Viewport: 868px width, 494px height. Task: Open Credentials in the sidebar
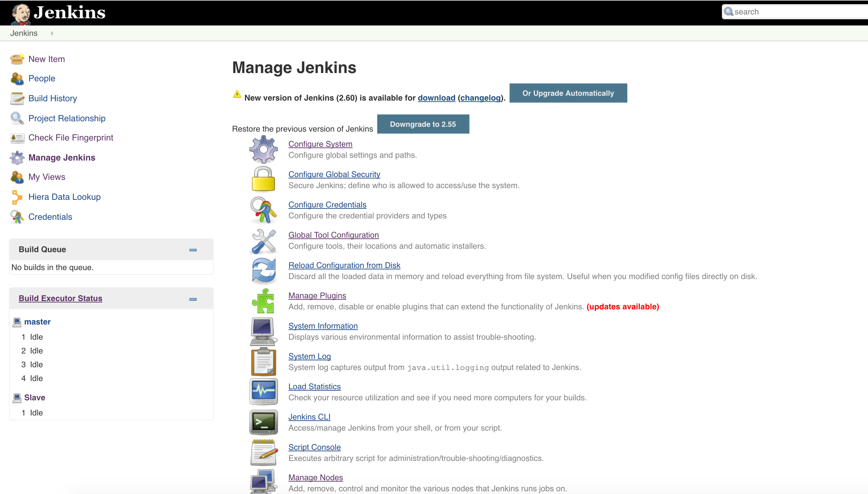point(50,217)
